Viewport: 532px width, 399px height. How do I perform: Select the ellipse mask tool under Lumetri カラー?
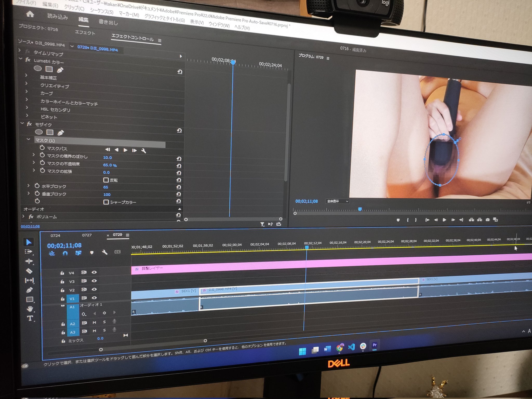pyautogui.click(x=38, y=68)
